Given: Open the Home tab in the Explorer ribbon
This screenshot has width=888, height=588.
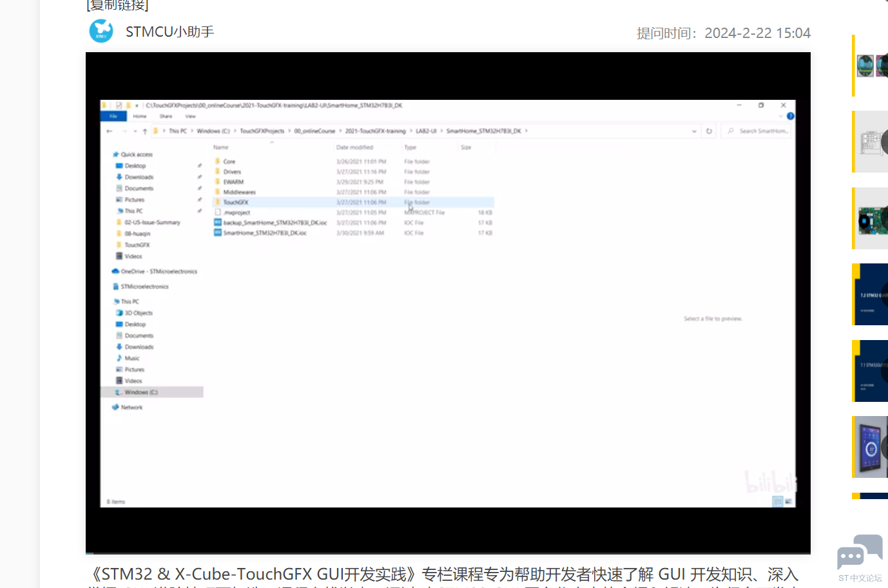Looking at the screenshot, I should pyautogui.click(x=140, y=117).
